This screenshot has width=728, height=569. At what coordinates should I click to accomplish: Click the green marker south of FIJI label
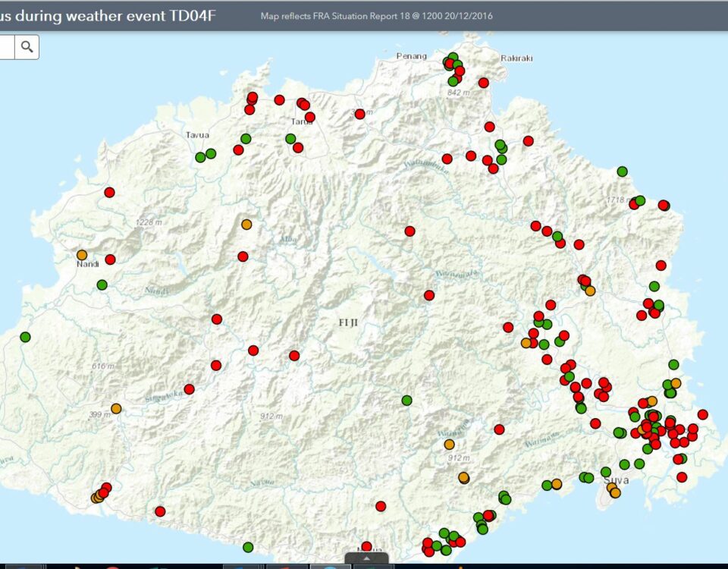(406, 401)
